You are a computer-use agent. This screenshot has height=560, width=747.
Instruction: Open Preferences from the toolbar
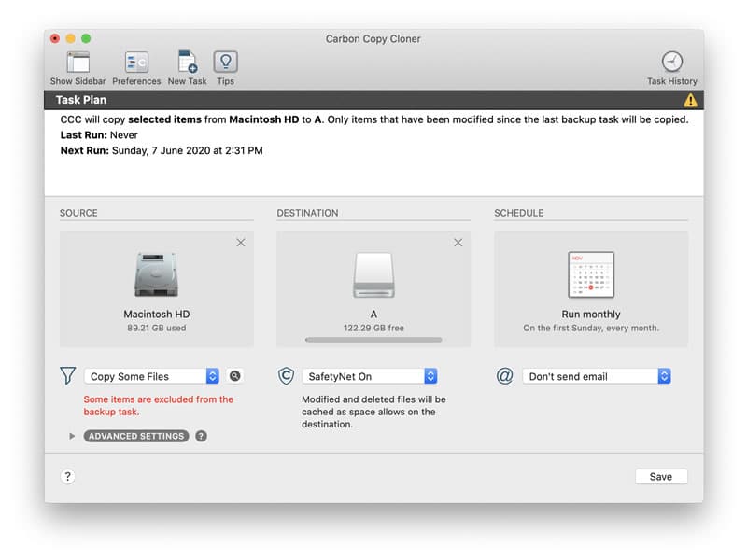pos(136,63)
